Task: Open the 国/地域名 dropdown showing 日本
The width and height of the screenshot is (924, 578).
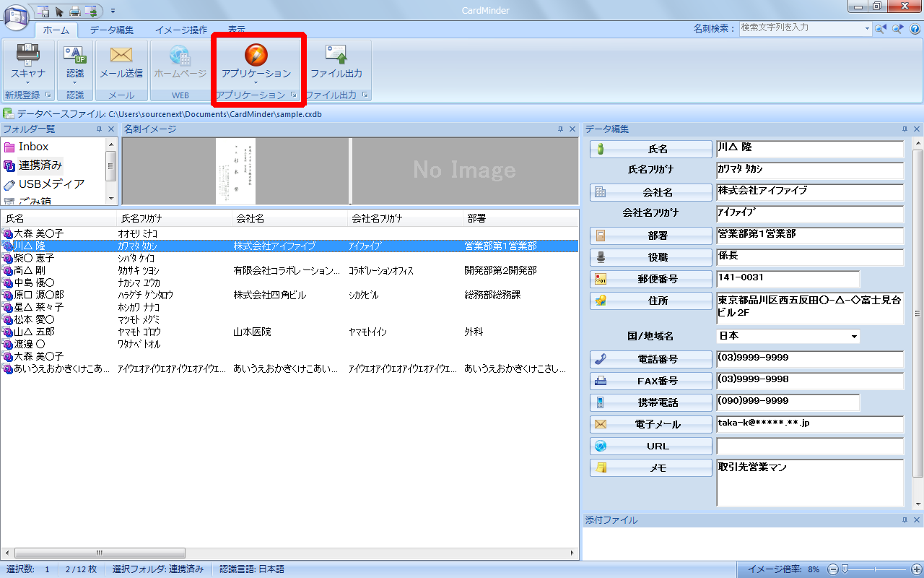Action: pos(788,336)
